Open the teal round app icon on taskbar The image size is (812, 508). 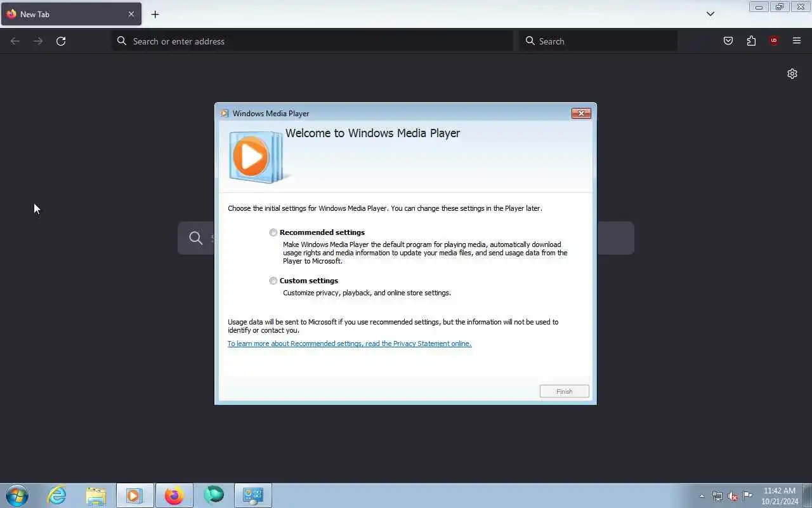[214, 495]
